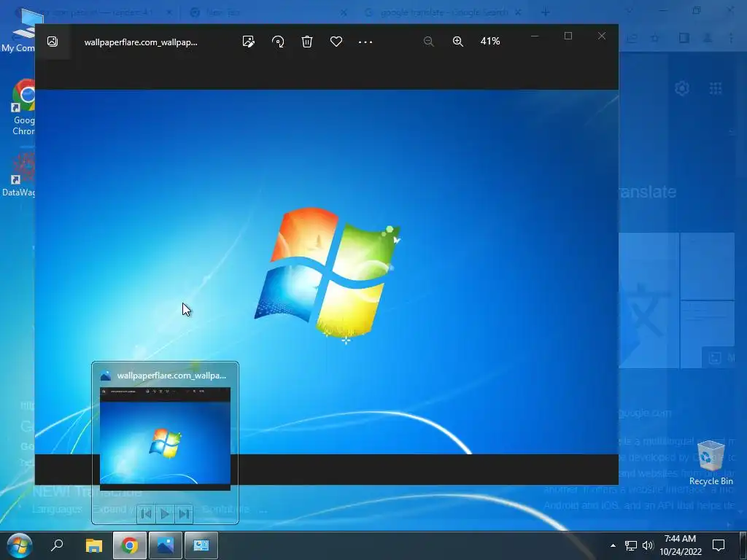The height and width of the screenshot is (560, 747).
Task: Open the Chrome profile avatar
Action: [x=708, y=38]
